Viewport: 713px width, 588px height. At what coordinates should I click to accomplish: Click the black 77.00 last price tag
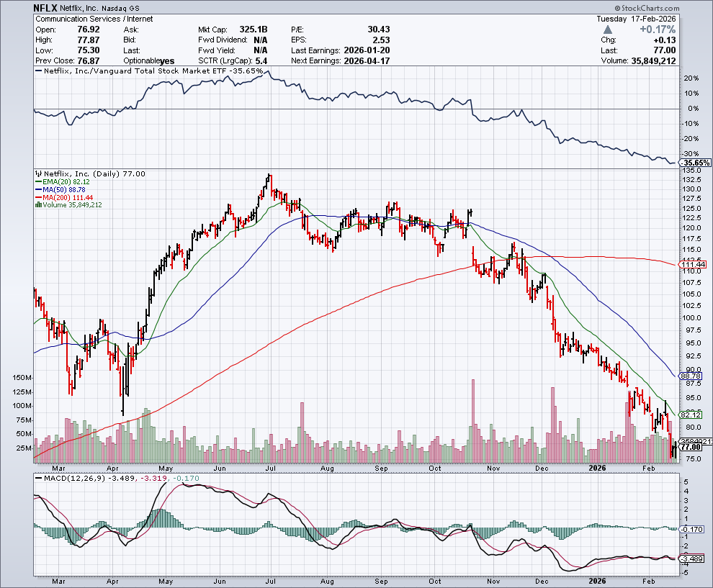coord(691,447)
